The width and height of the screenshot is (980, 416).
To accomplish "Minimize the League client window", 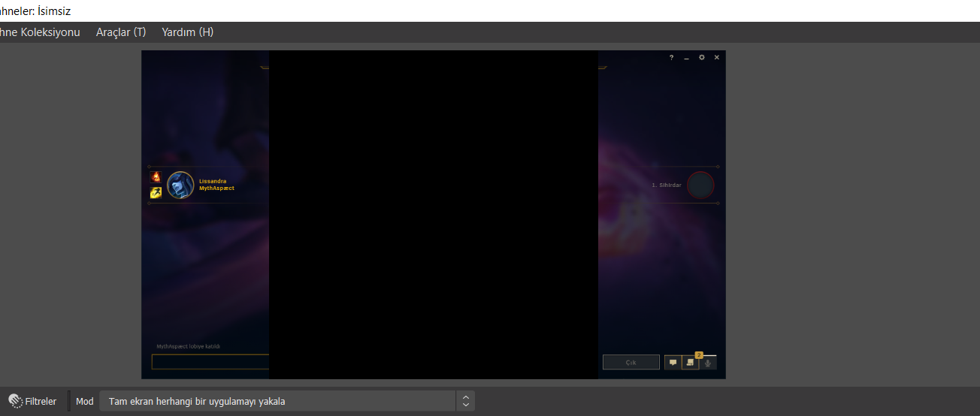I will click(x=686, y=58).
